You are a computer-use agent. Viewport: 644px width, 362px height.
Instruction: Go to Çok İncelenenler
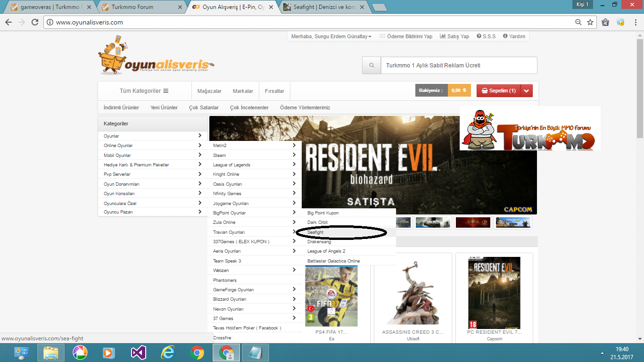point(249,107)
